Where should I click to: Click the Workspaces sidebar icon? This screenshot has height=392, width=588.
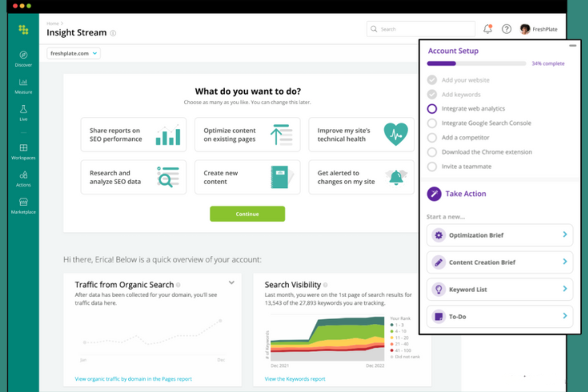coord(23,152)
